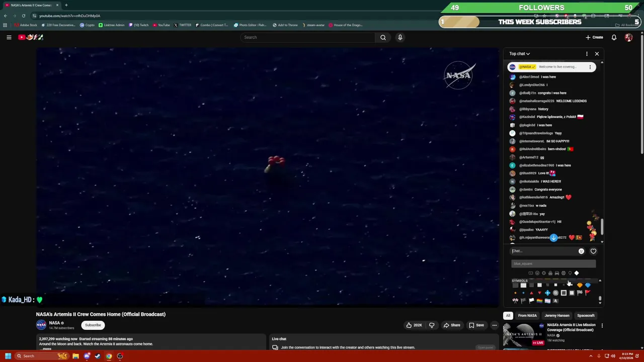644x362 pixels.
Task: Insert the pirate flag emoji
Action: [555, 301]
